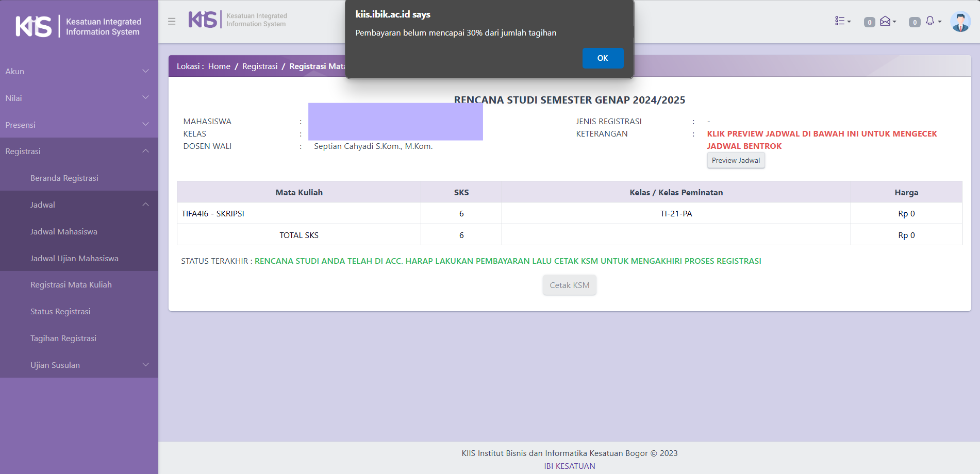The image size is (980, 474).
Task: Collapse the Jadwal submenu
Action: pyautogui.click(x=88, y=205)
